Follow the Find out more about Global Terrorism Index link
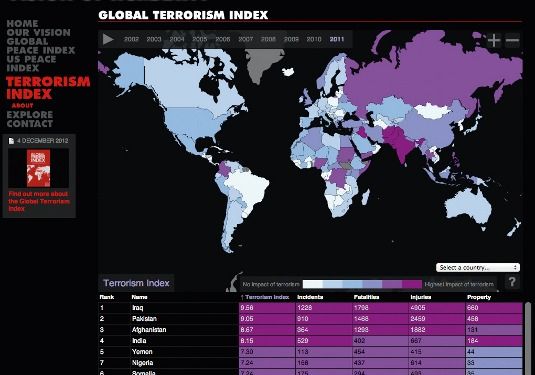Viewport: 535px width, 375px height. pyautogui.click(x=39, y=201)
